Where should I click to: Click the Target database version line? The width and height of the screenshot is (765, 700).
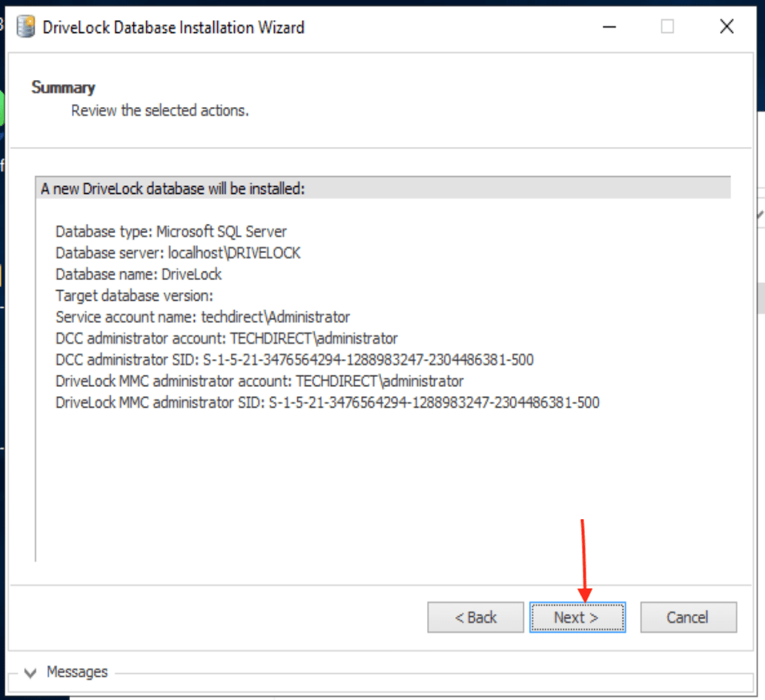tap(134, 295)
